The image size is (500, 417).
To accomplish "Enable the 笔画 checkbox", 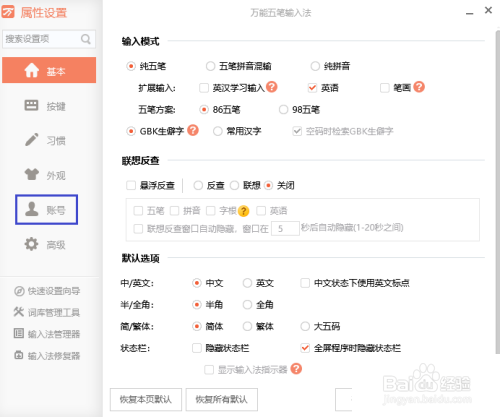I will tap(385, 88).
